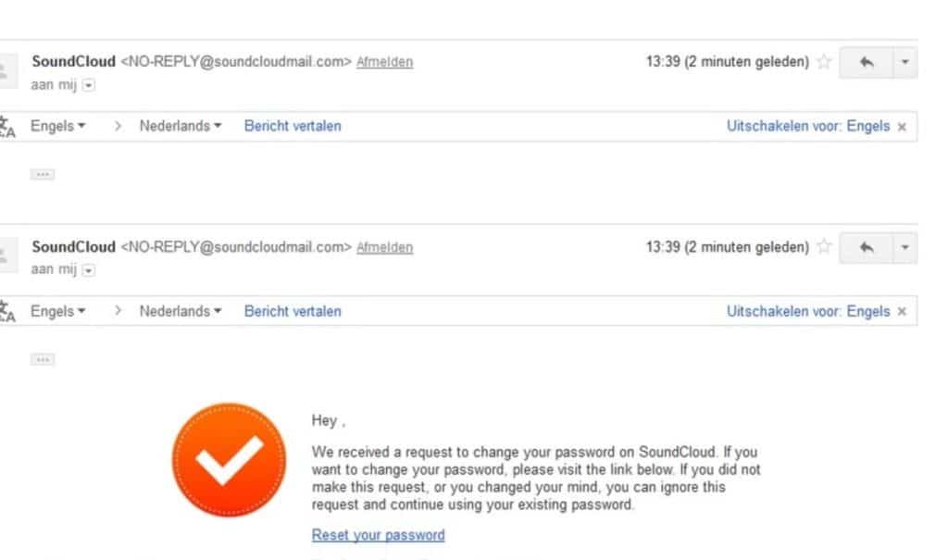The width and height of the screenshot is (948, 560).
Task: Open the Nederlands target language dropdown in first bar
Action: click(181, 126)
